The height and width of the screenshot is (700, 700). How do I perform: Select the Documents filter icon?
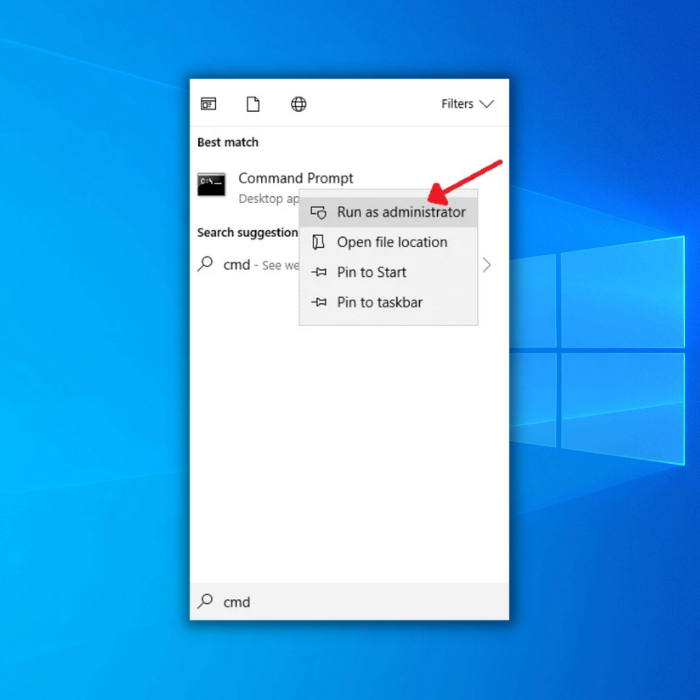pos(253,104)
